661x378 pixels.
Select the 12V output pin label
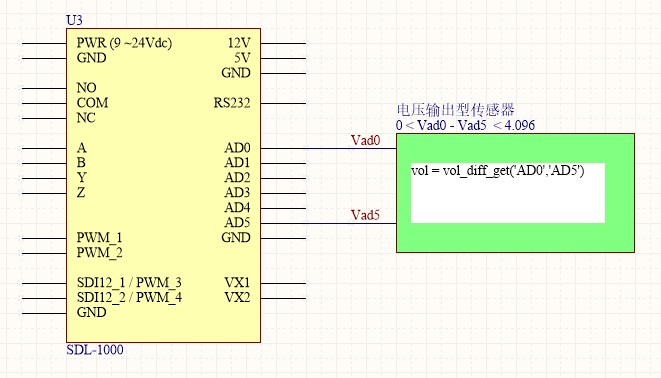tap(239, 43)
